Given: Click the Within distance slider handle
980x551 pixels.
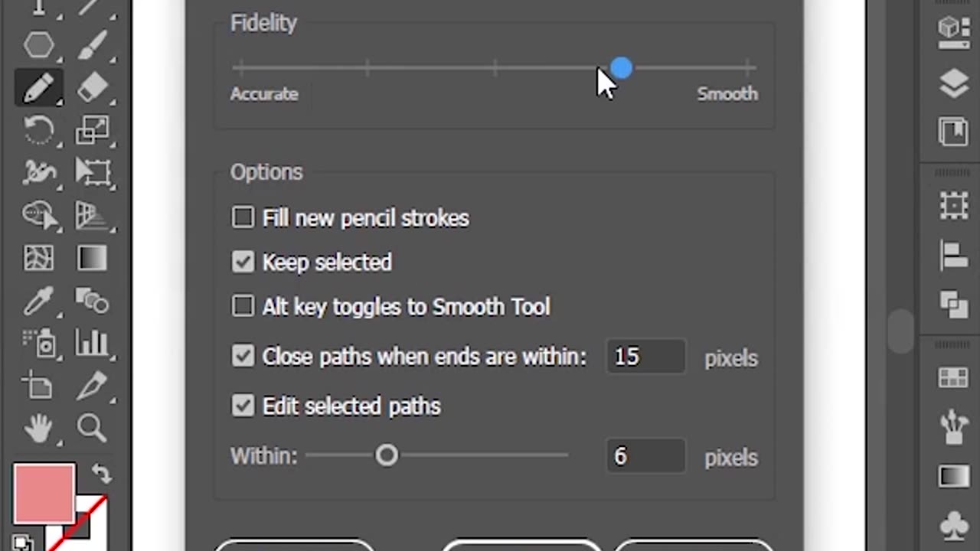Looking at the screenshot, I should point(387,456).
